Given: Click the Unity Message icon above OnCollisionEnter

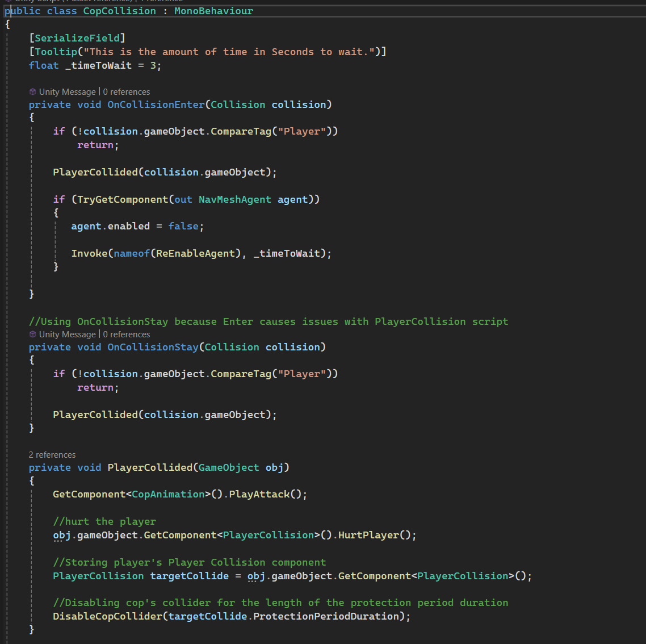Looking at the screenshot, I should [x=33, y=92].
